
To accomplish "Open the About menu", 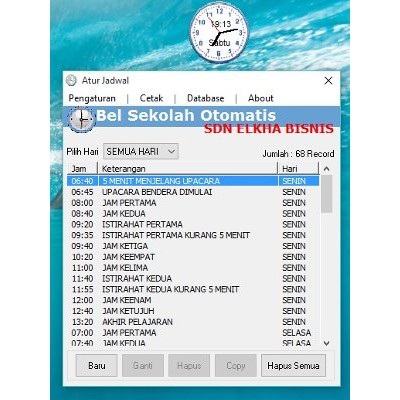I will (261, 98).
